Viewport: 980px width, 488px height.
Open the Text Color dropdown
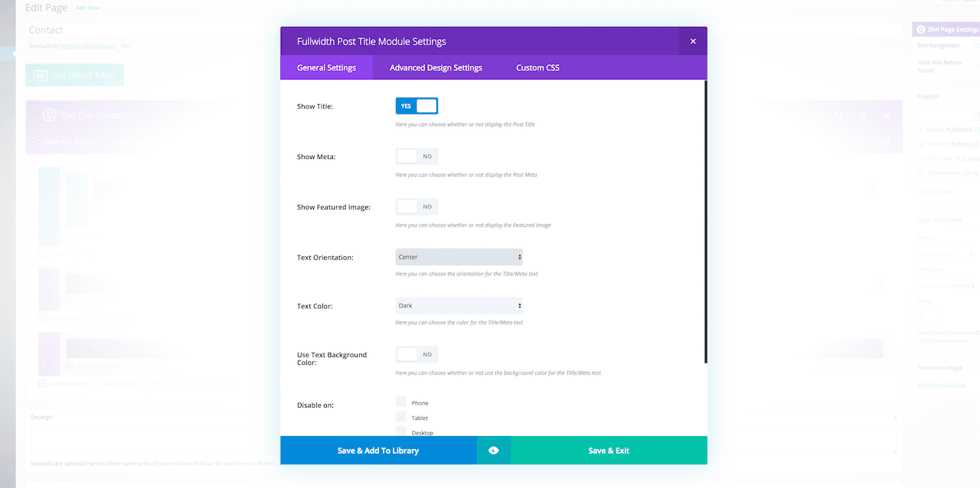(459, 305)
